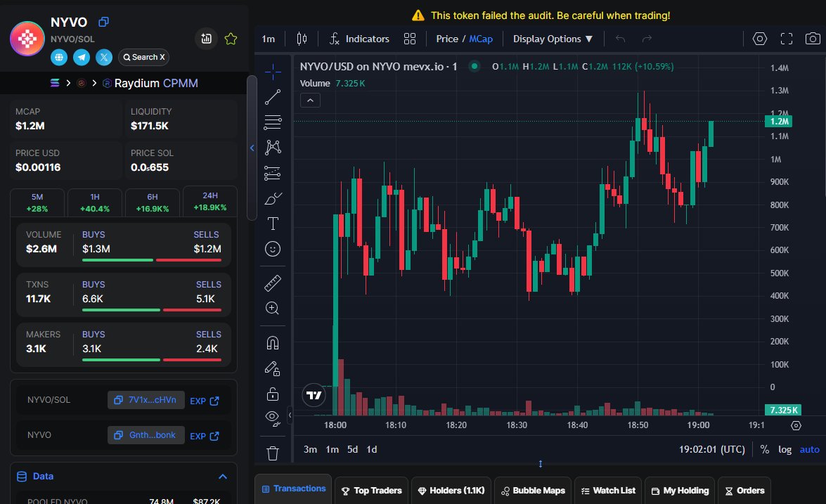826x504 pixels.
Task: Select the crosshair cursor tool
Action: [272, 72]
